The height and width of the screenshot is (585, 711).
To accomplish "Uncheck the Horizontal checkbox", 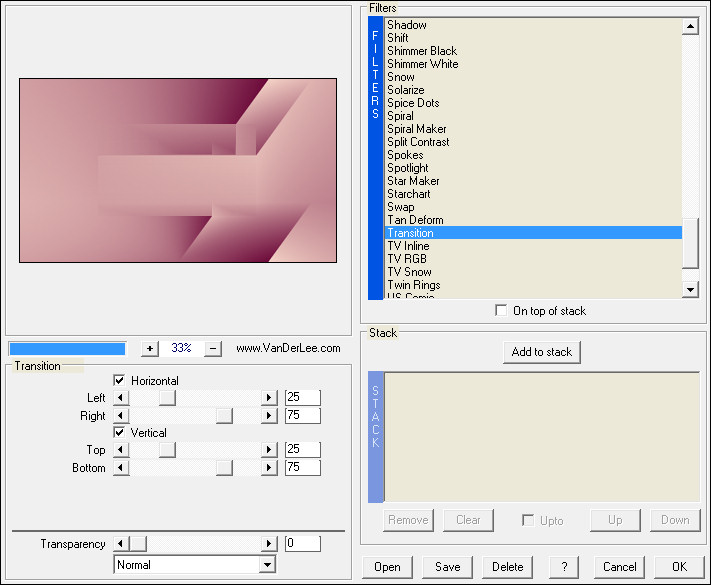I will click(x=120, y=381).
